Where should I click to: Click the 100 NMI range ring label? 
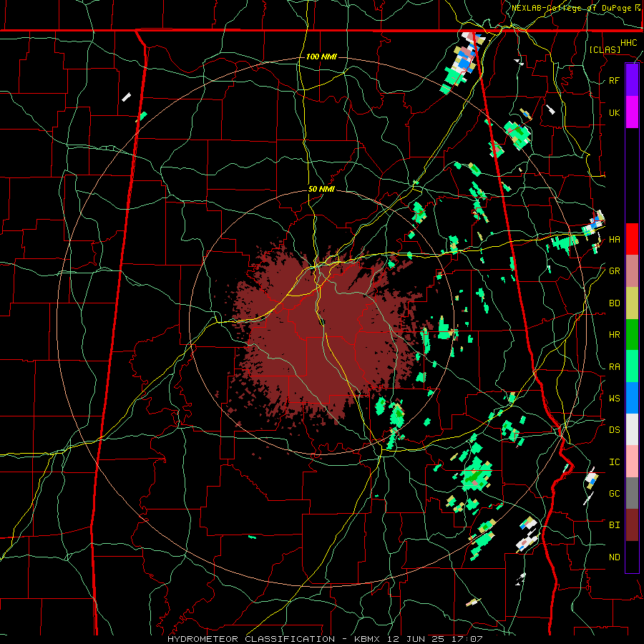click(x=321, y=57)
